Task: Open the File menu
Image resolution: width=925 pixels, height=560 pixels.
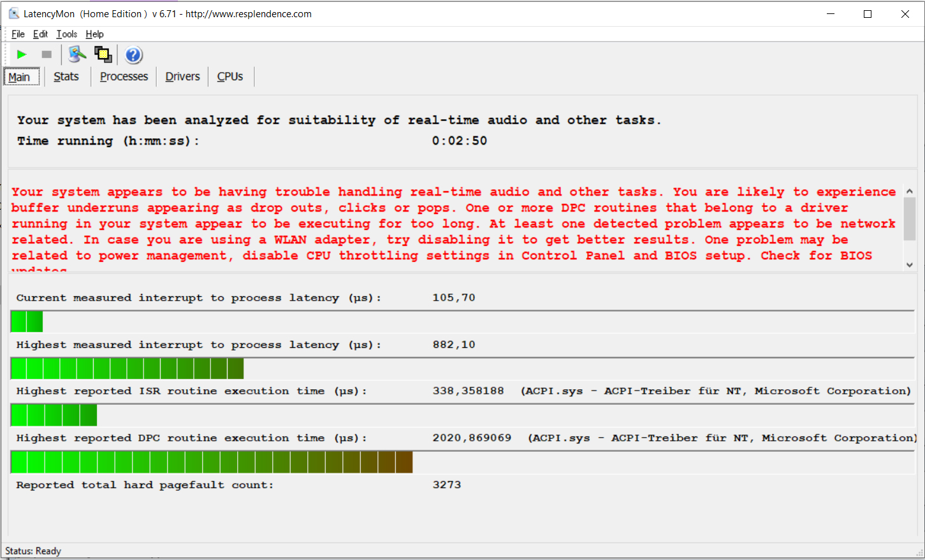Action: (x=18, y=34)
